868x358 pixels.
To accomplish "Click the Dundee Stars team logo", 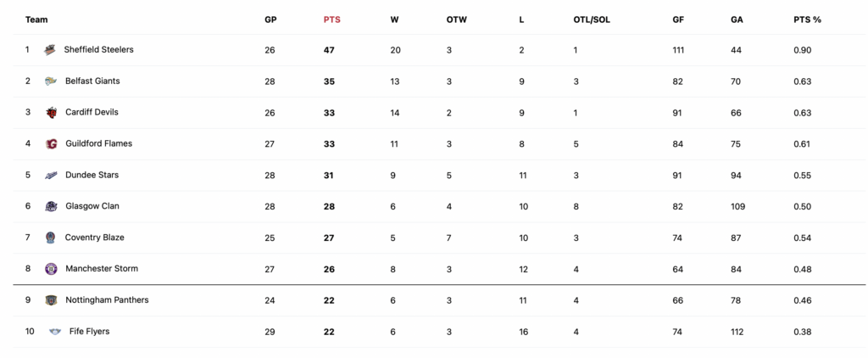I will tap(51, 175).
